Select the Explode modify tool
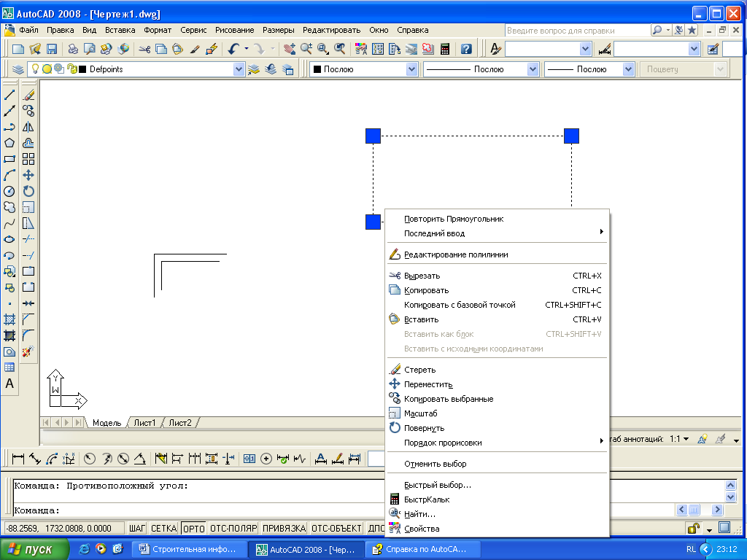This screenshot has height=560, width=747. (x=28, y=352)
